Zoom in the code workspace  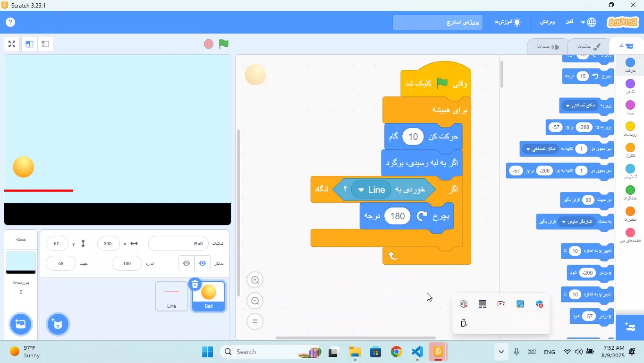(x=255, y=280)
